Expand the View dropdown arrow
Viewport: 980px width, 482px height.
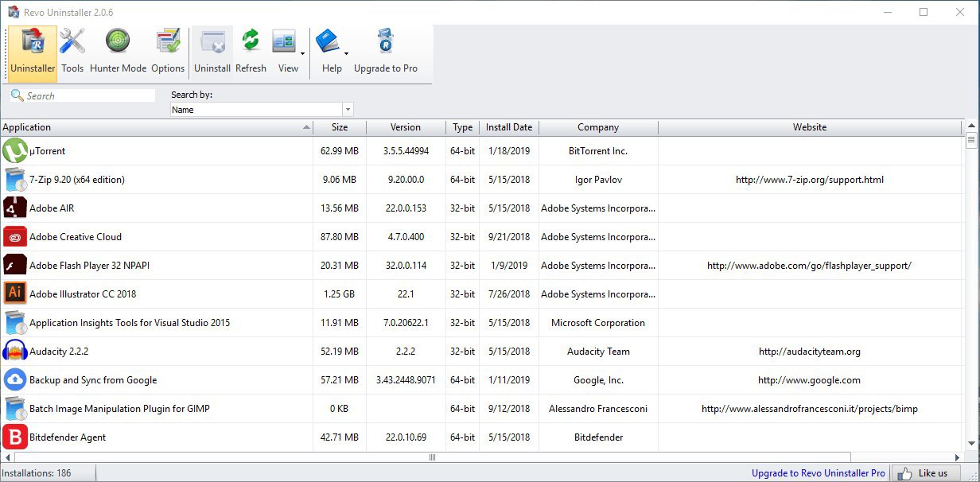click(302, 54)
